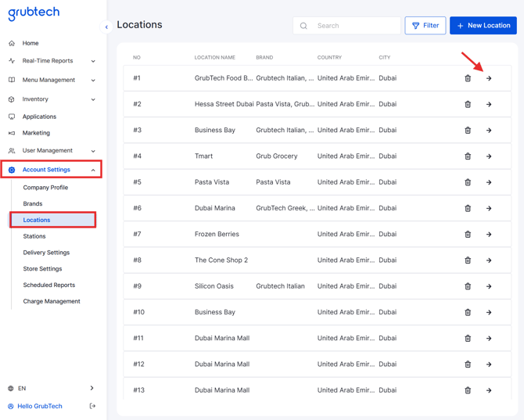This screenshot has height=420, width=524.
Task: Open location #12 Dubai Marina Mall arrow
Action: pos(489,364)
